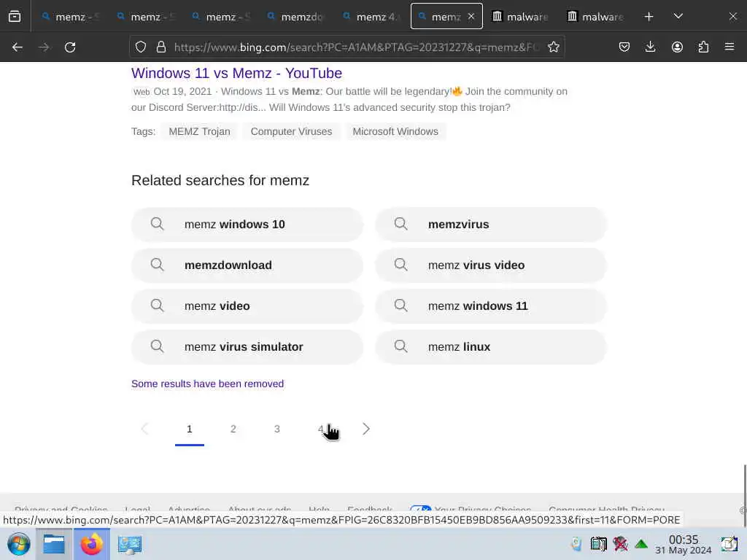The height and width of the screenshot is (560, 747).
Task: Open the Downloads panel
Action: [x=650, y=47]
